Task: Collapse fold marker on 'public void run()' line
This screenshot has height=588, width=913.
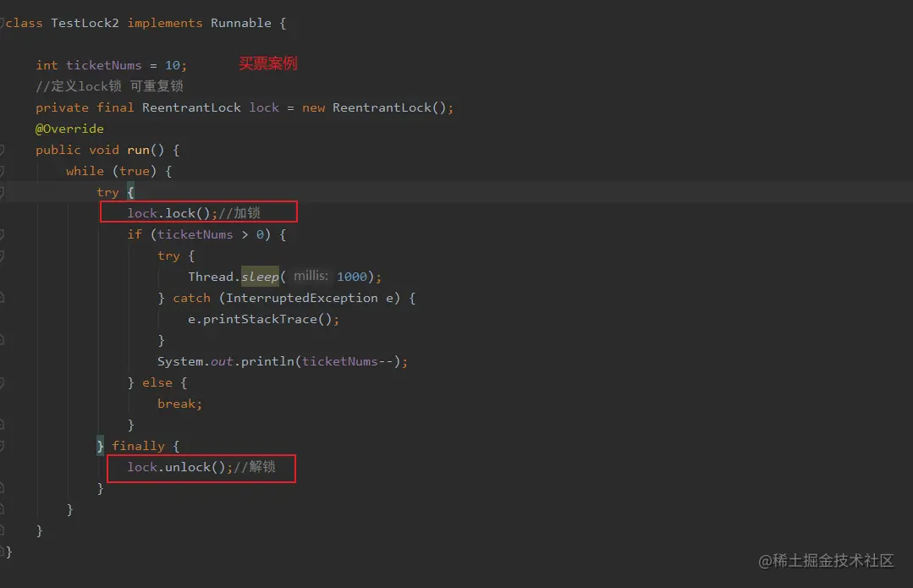Action: coord(3,151)
